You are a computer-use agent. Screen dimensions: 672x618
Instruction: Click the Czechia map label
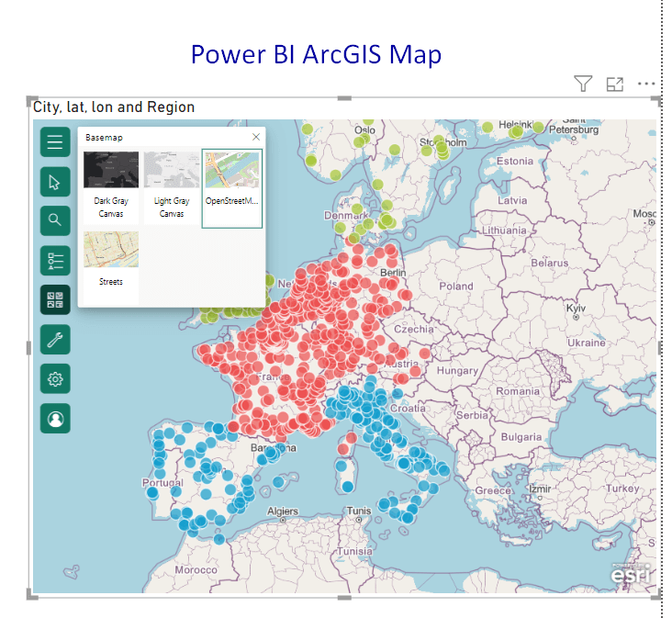tap(413, 329)
